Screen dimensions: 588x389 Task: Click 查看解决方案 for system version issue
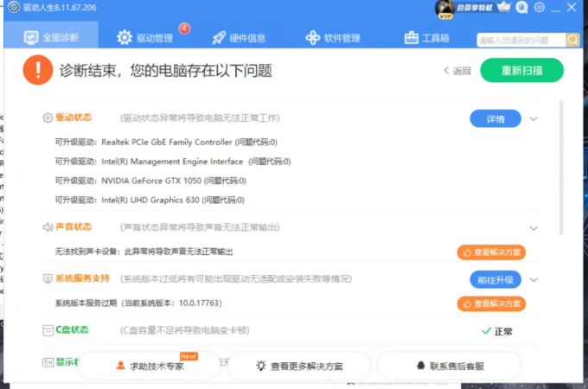(491, 303)
